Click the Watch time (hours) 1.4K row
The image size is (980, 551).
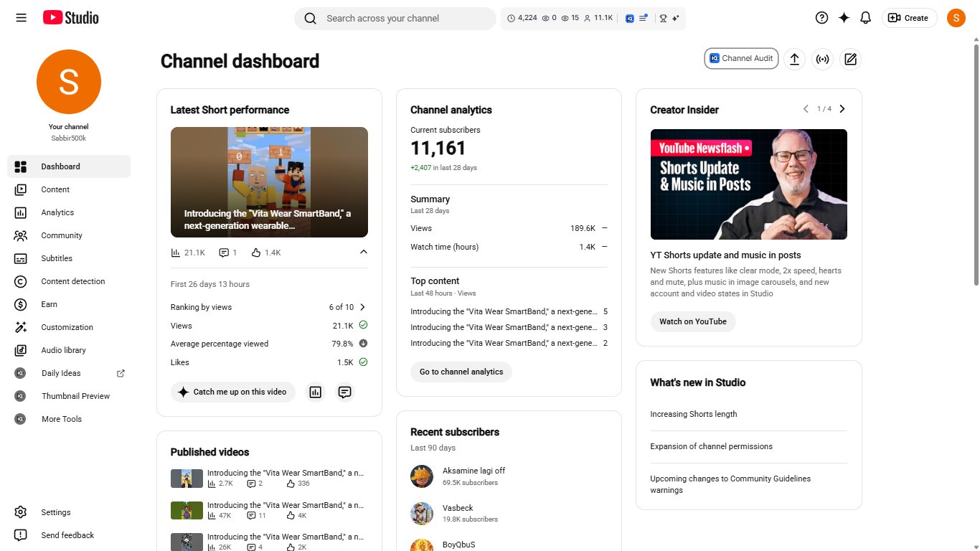point(509,247)
